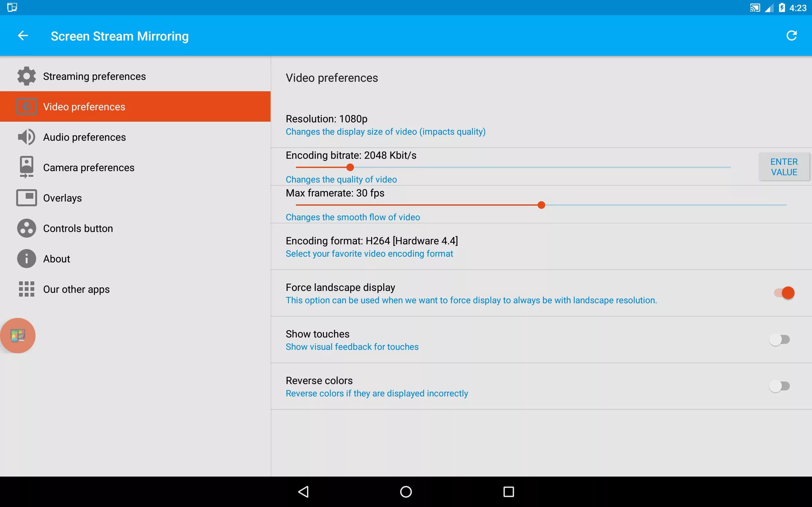Click the refresh icon in toolbar
This screenshot has height=507, width=812.
click(791, 35)
